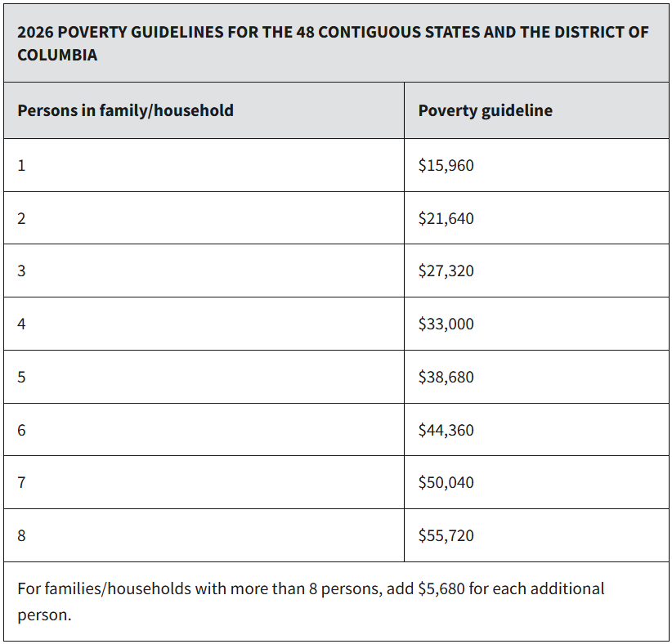
Task: Click the footnote about more than 8 persons
Action: coord(311,601)
